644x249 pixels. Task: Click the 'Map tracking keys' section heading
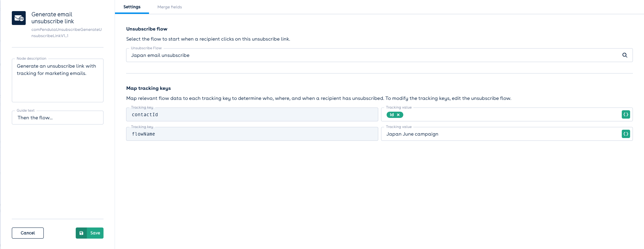point(149,88)
